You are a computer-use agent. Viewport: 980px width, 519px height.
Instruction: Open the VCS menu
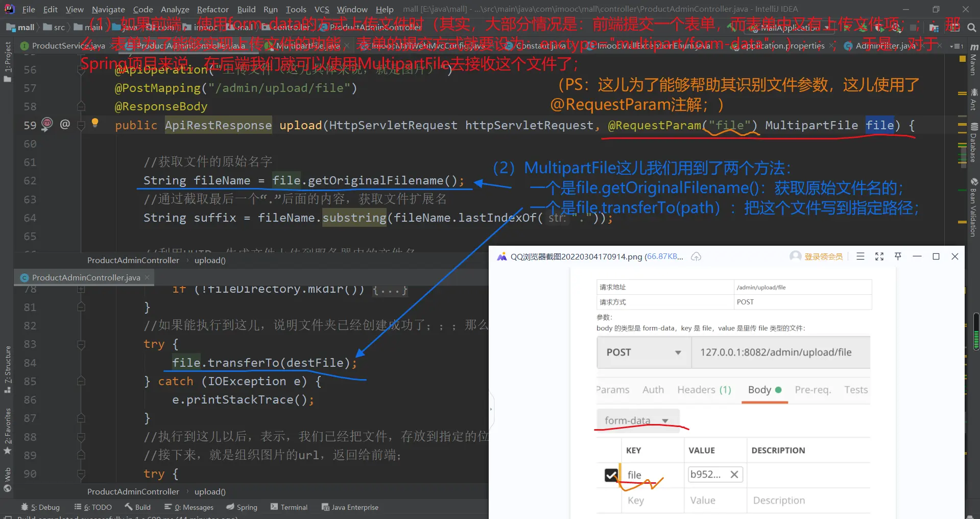(x=322, y=9)
